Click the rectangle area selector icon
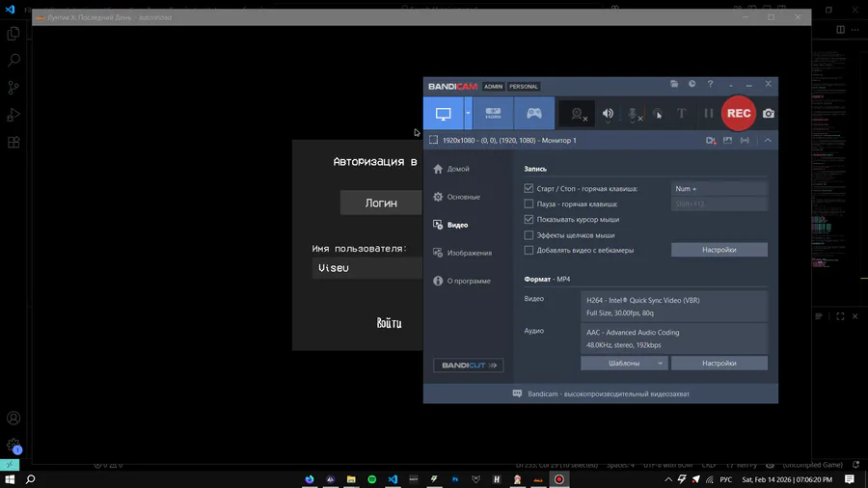This screenshot has width=868, height=488. coord(433,140)
